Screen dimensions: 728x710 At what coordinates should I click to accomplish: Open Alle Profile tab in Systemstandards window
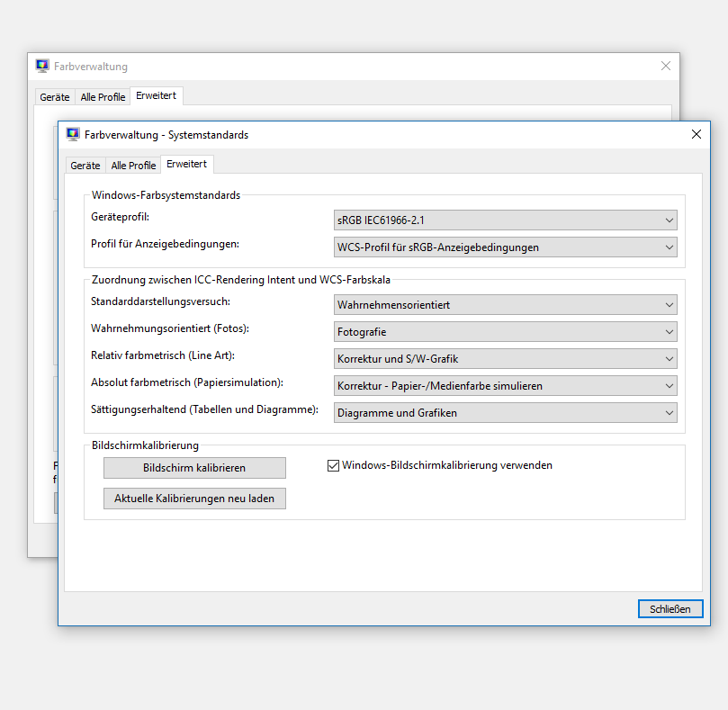click(133, 166)
